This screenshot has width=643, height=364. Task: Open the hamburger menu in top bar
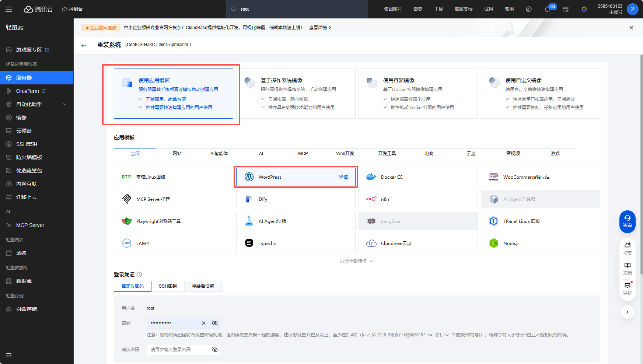click(9, 9)
